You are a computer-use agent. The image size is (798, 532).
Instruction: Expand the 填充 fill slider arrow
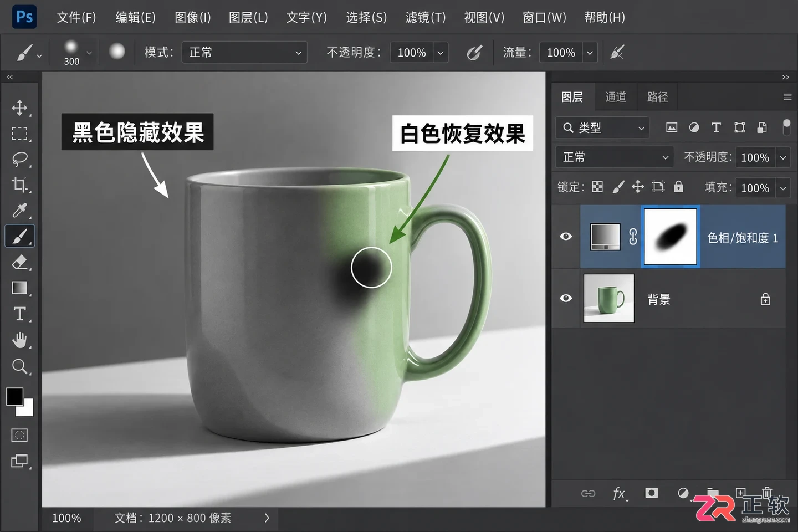pyautogui.click(x=783, y=188)
